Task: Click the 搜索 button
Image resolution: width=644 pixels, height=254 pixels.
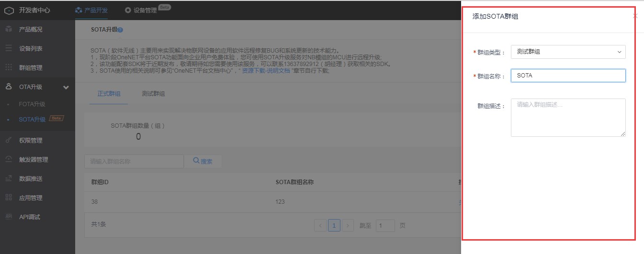Action: 203,161
